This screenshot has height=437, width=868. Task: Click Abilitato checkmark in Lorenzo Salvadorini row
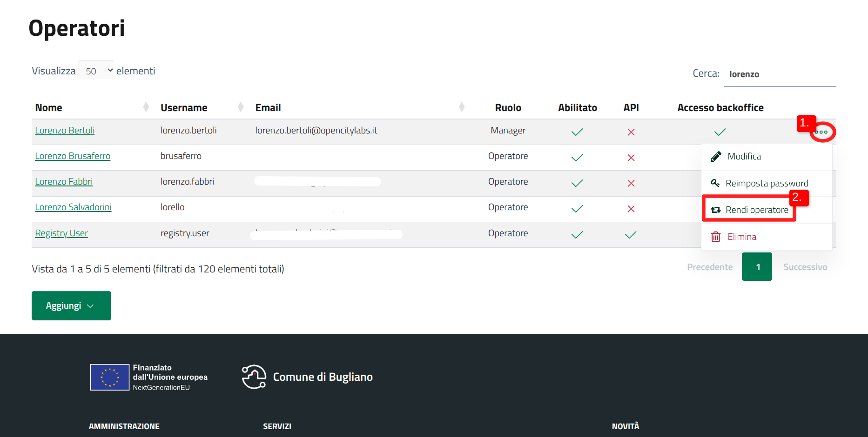(x=577, y=209)
